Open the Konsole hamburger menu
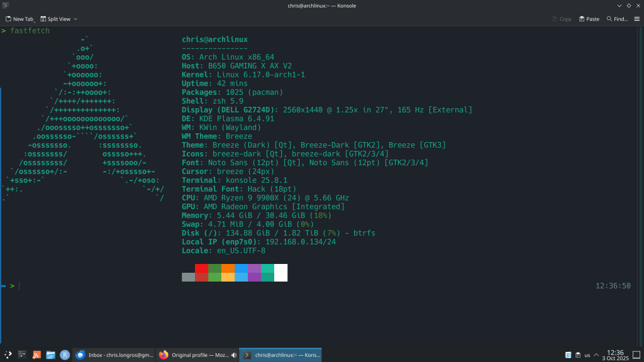 tap(636, 19)
